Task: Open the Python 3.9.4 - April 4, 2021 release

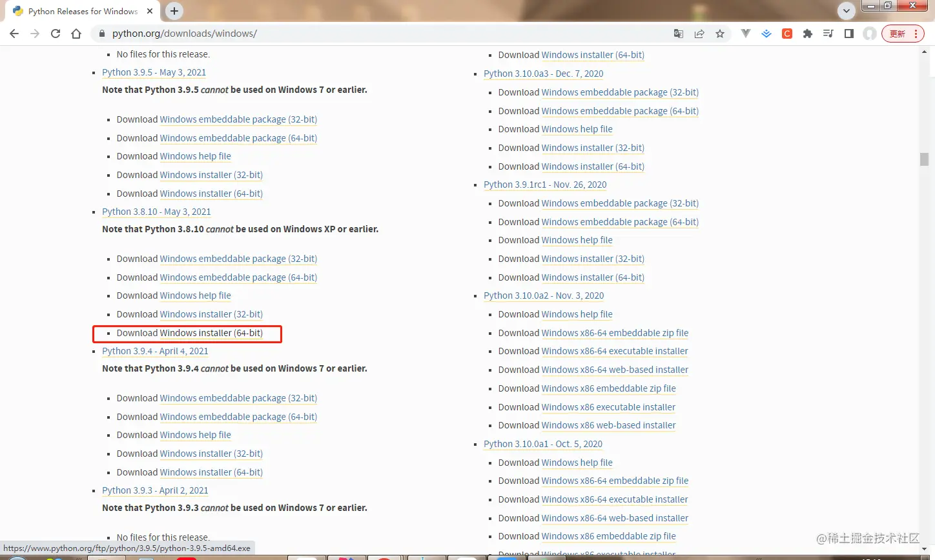Action: 155,351
